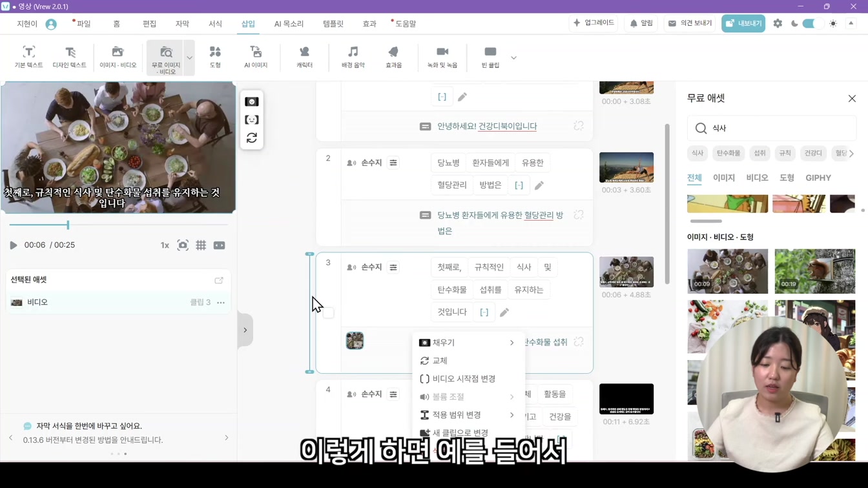Go to the previous tip in the notice banner

[x=11, y=438]
